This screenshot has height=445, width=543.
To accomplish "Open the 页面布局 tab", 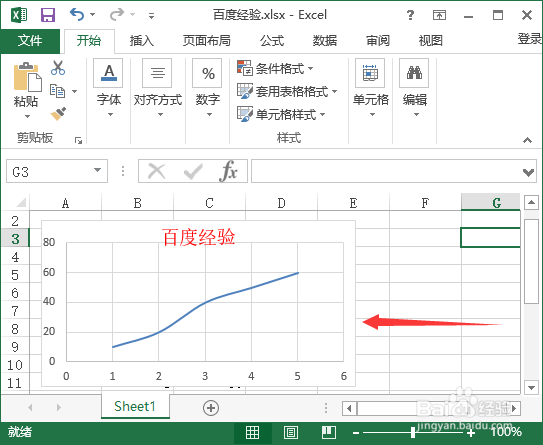I will (206, 41).
